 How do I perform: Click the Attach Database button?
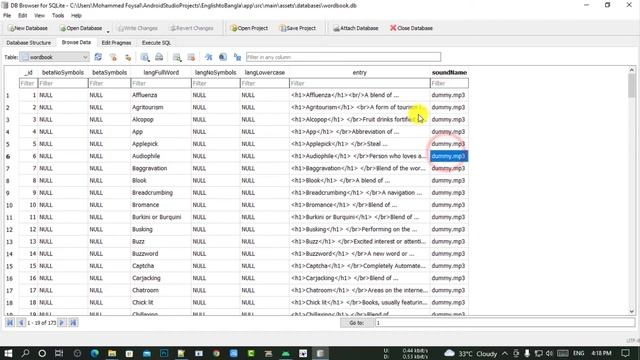coord(356,28)
